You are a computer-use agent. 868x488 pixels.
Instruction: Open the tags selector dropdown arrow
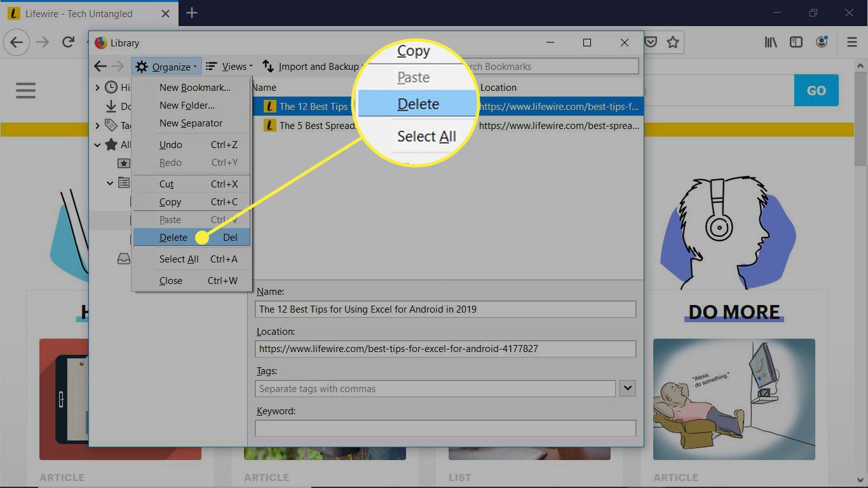click(x=628, y=388)
